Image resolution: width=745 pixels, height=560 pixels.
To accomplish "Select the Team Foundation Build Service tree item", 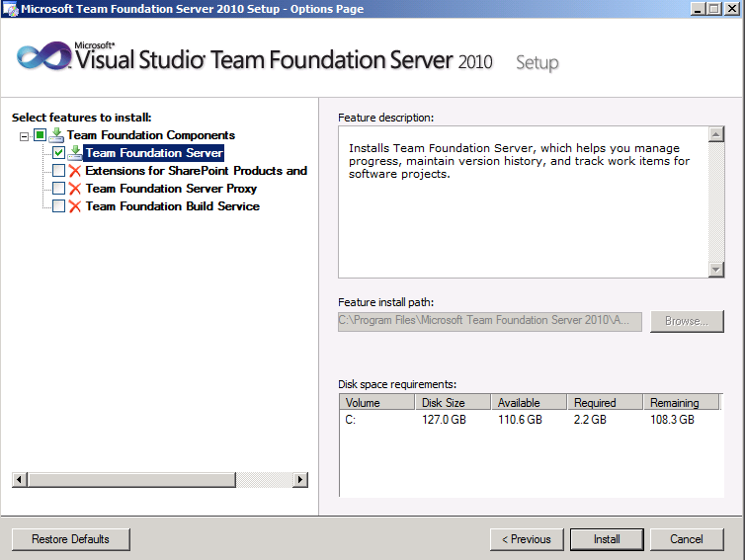I will click(172, 206).
